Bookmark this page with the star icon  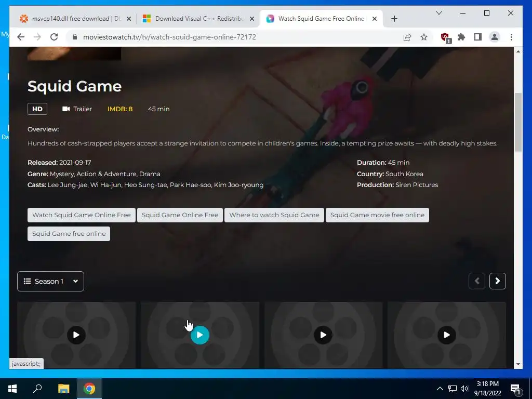pyautogui.click(x=424, y=37)
